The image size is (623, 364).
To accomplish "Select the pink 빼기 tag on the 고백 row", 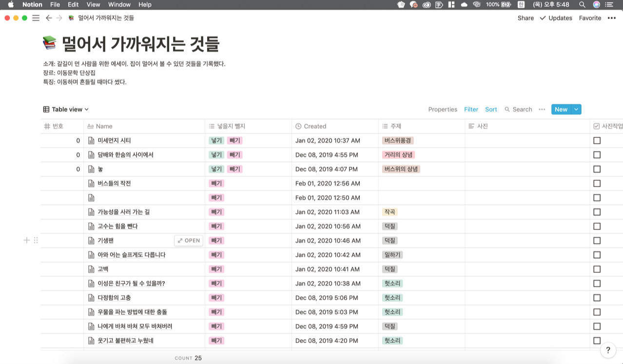I will pos(216,269).
